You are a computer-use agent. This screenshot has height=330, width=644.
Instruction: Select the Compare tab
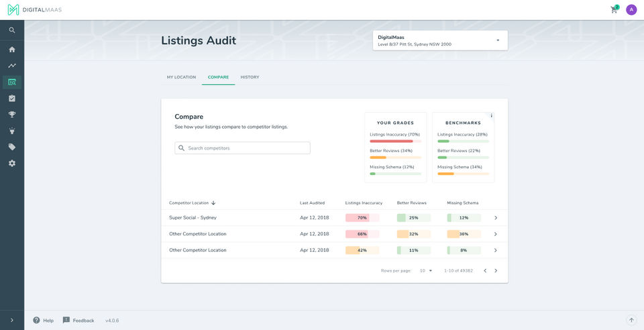pos(218,77)
